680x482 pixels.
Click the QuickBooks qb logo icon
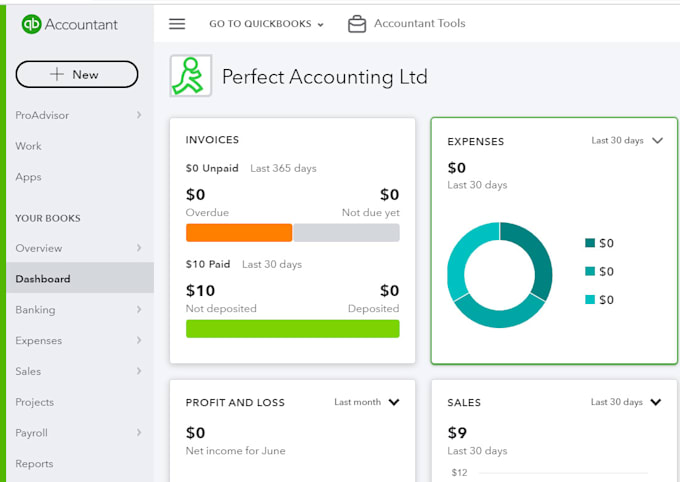(32, 24)
